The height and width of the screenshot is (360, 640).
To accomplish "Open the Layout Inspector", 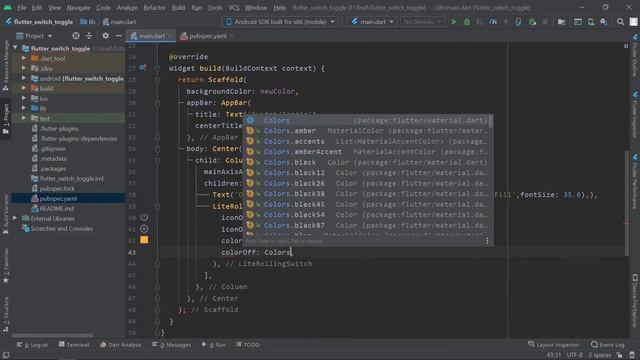I will click(553, 345).
